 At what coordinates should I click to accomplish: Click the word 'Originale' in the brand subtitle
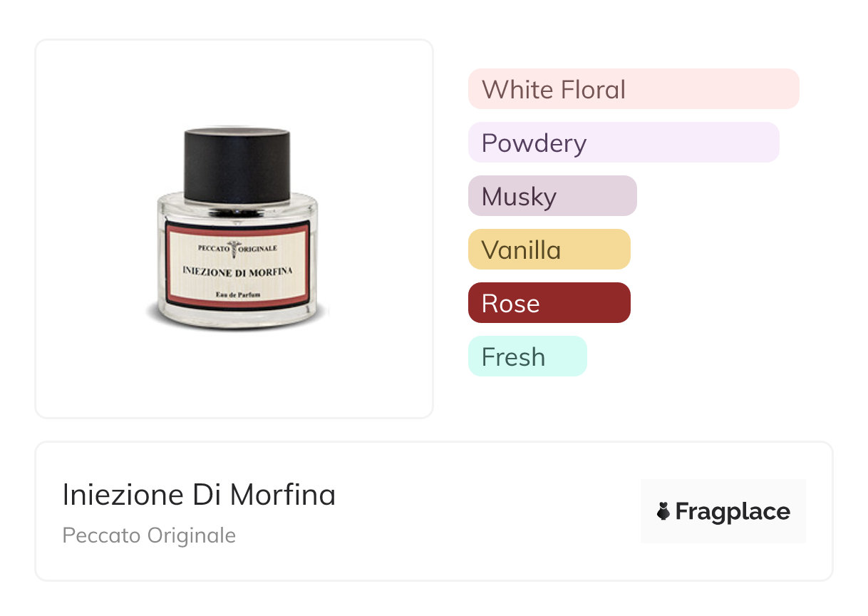pyautogui.click(x=191, y=535)
